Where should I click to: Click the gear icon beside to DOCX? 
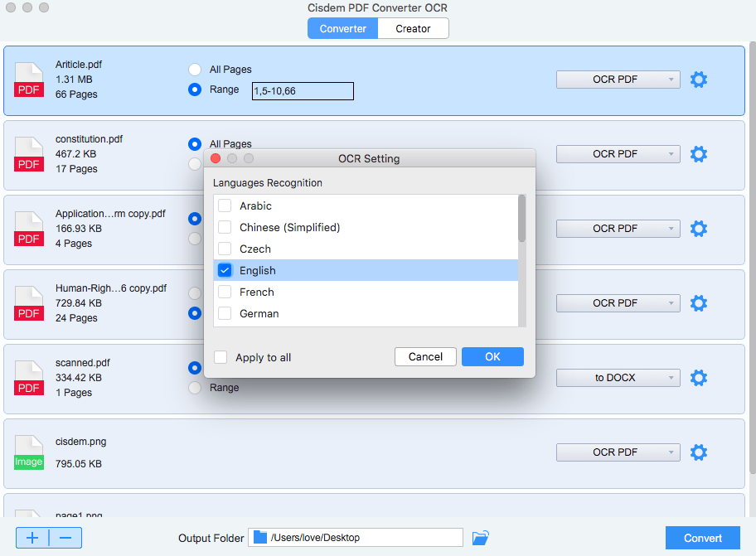(x=699, y=378)
